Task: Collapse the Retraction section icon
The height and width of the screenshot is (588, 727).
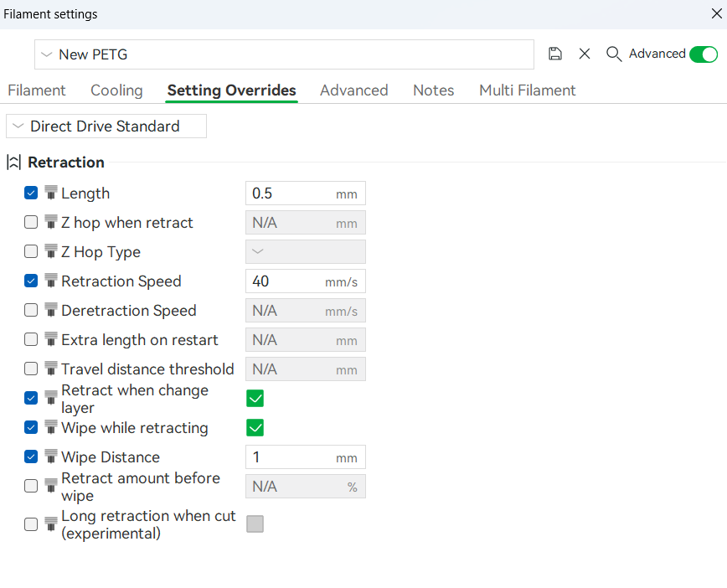Action: tap(13, 162)
